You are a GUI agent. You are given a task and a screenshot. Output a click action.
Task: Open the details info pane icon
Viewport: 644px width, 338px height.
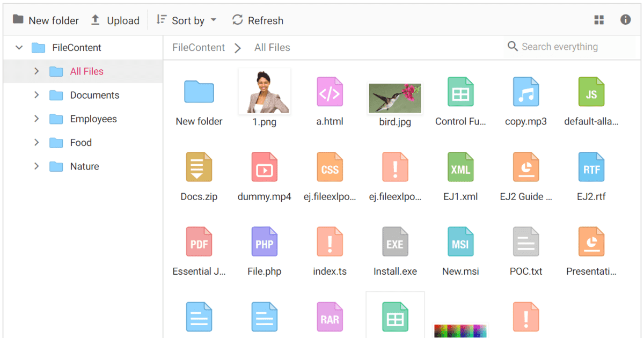click(x=626, y=20)
